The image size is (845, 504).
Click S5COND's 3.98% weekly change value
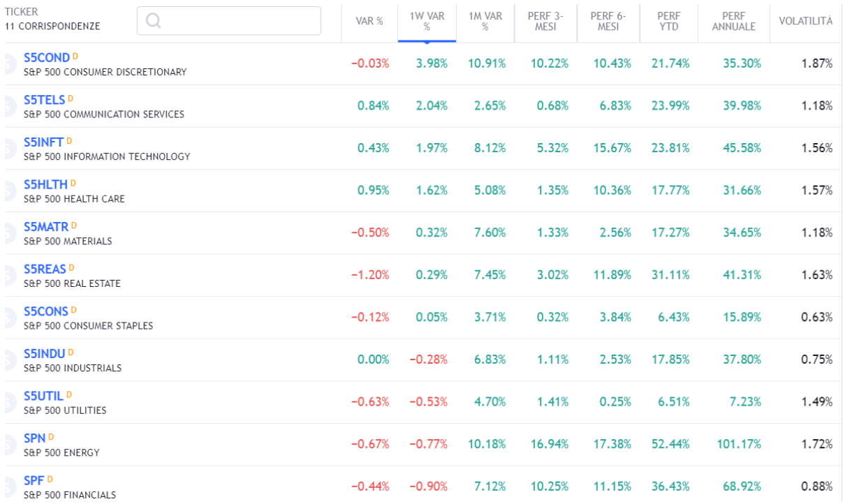[x=432, y=63]
